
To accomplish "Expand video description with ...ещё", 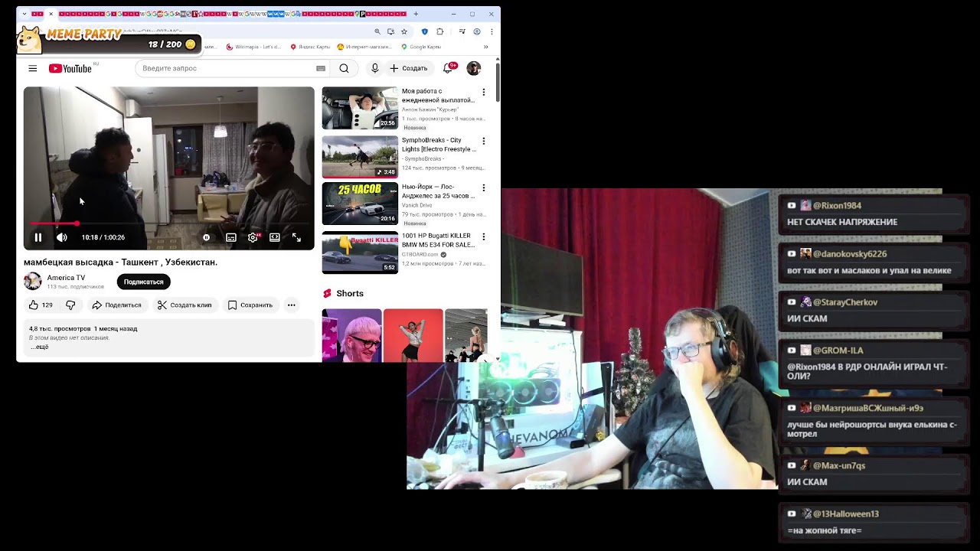I will click(39, 347).
